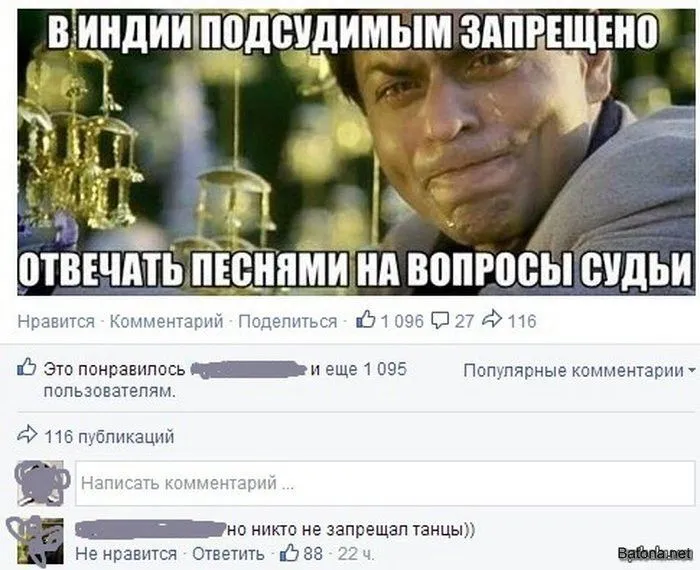Click the thumbs-up icon showing 88 likes on the comment
The width and height of the screenshot is (700, 570).
(289, 553)
